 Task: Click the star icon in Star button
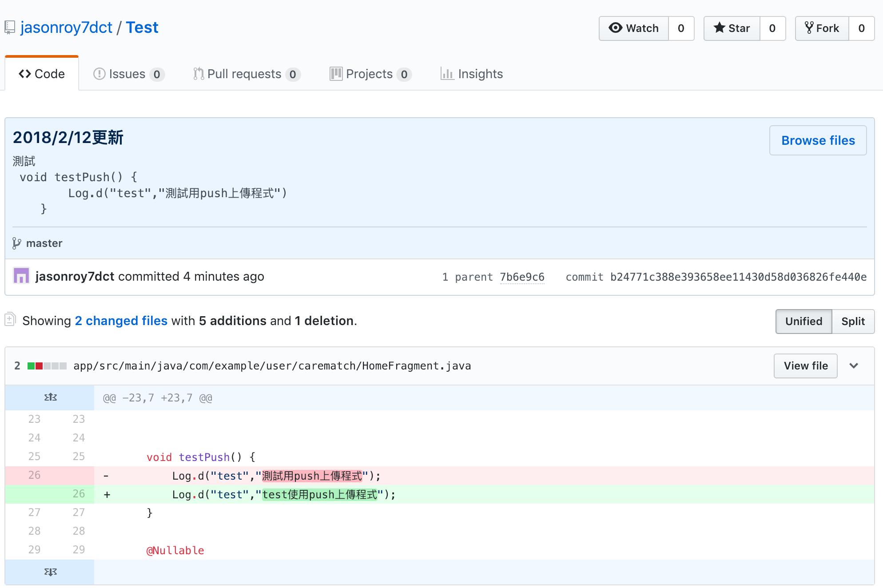720,28
